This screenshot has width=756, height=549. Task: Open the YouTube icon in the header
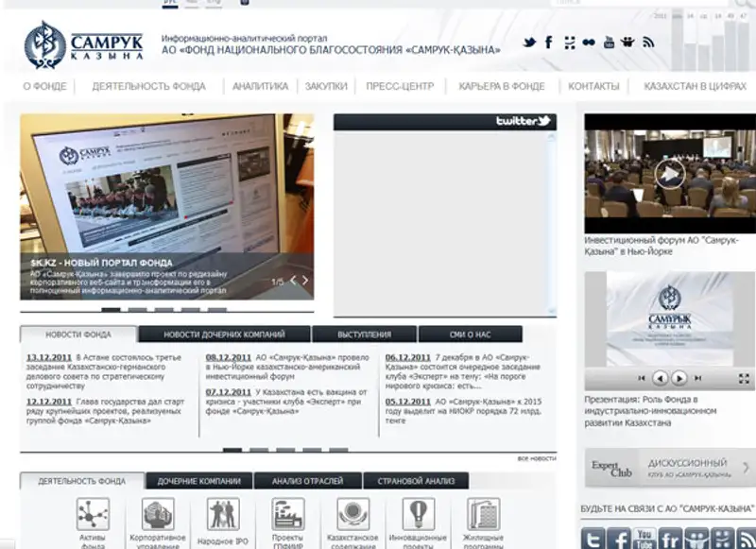[x=610, y=43]
